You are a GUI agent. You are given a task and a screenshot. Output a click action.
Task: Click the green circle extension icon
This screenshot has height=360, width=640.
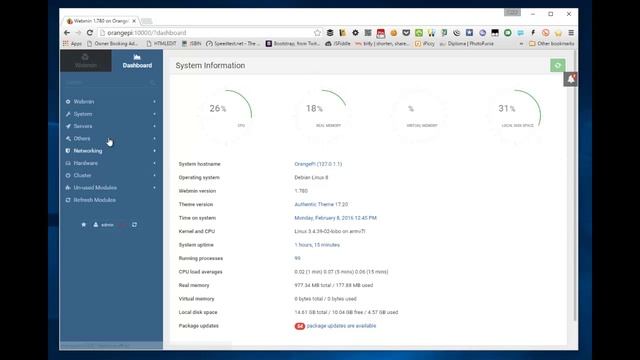(508, 33)
